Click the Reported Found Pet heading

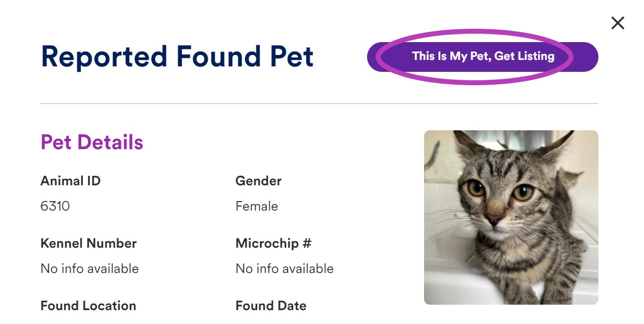tap(177, 56)
